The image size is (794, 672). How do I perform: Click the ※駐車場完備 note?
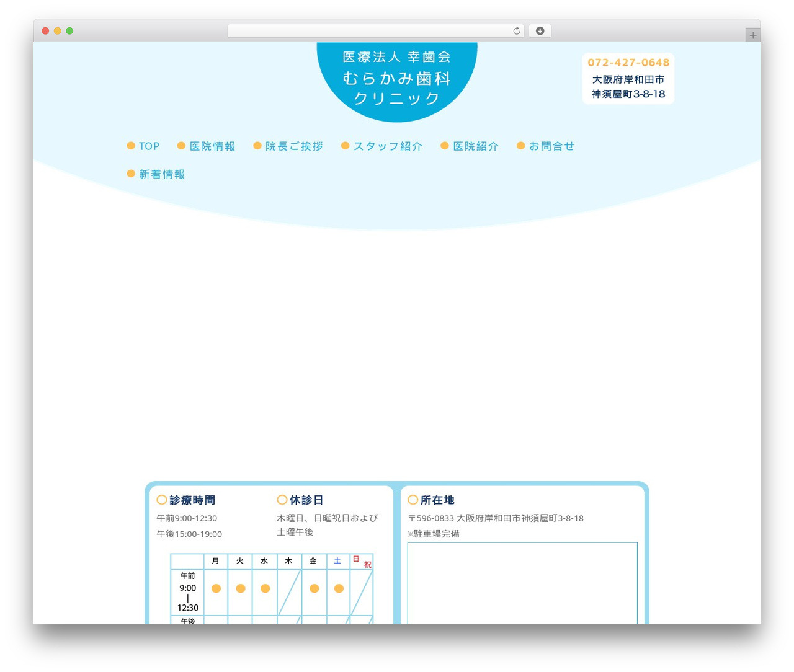pos(434,534)
